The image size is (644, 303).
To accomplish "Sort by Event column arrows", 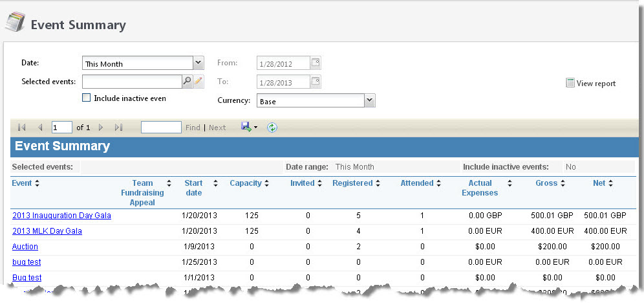I will (x=37, y=183).
